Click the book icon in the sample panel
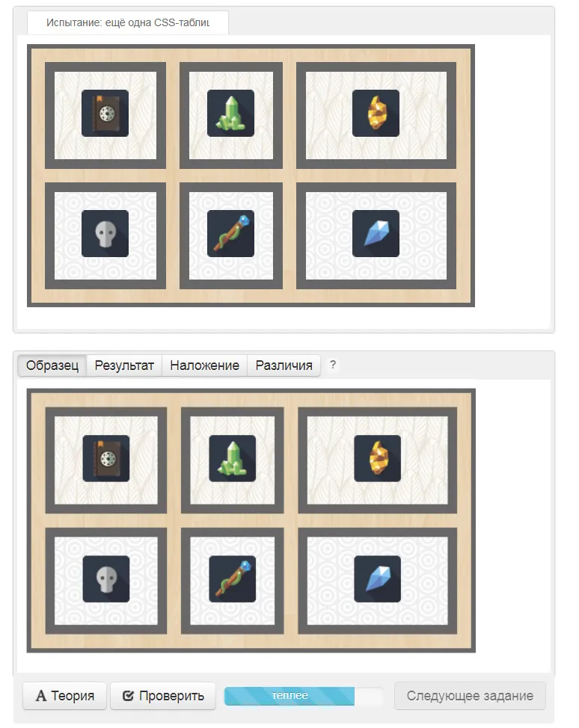 point(106,458)
